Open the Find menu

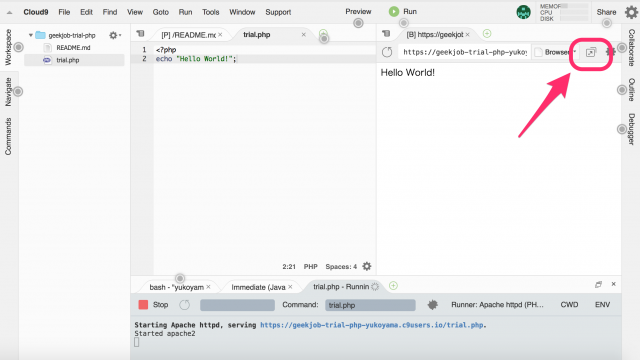pyautogui.click(x=110, y=12)
